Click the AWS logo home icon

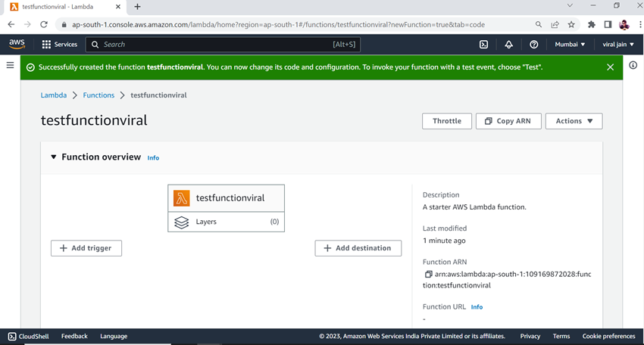pos(17,44)
